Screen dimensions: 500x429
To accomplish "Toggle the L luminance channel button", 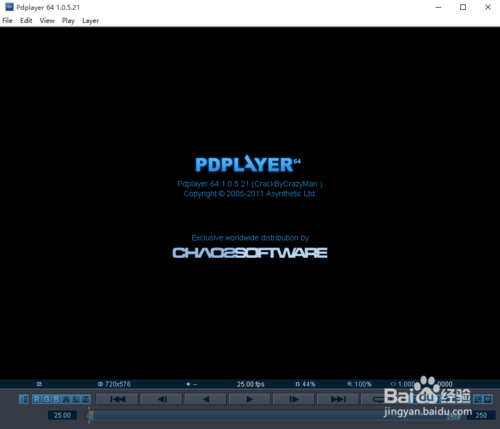I will 76,399.
